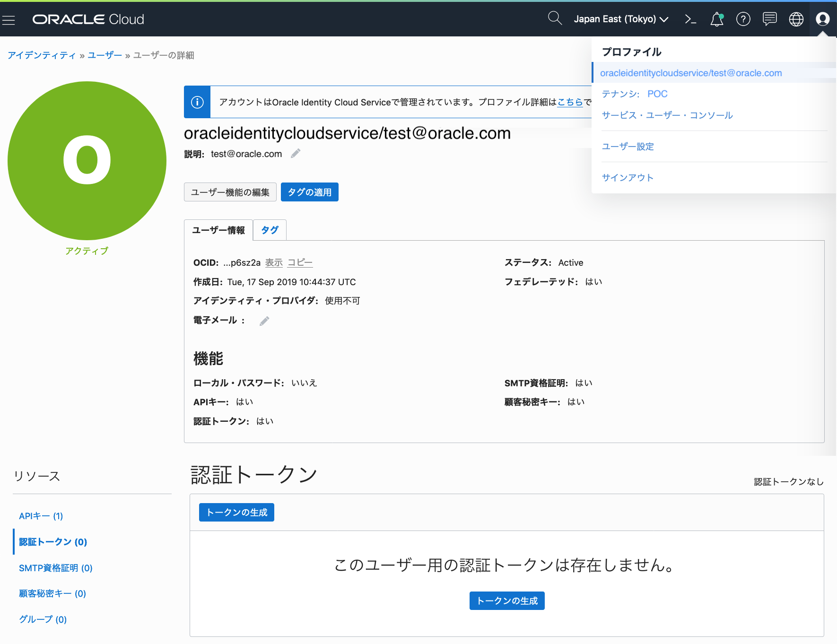Screen dimensions: 837x644
Task: Show the full OCID via 表示
Action: [x=274, y=263]
